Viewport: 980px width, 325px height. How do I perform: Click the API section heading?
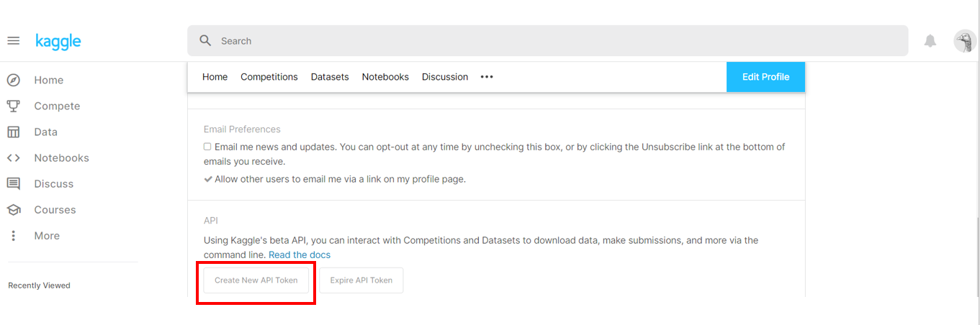(211, 221)
